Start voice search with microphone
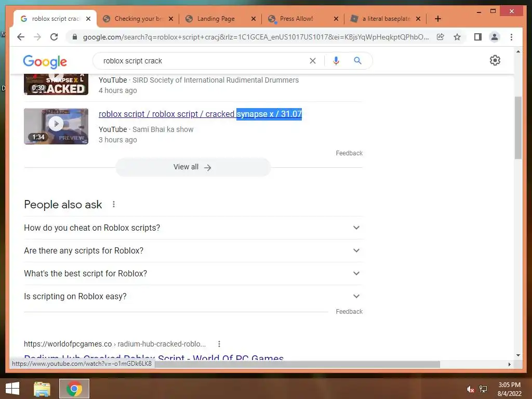532x399 pixels. [x=336, y=61]
